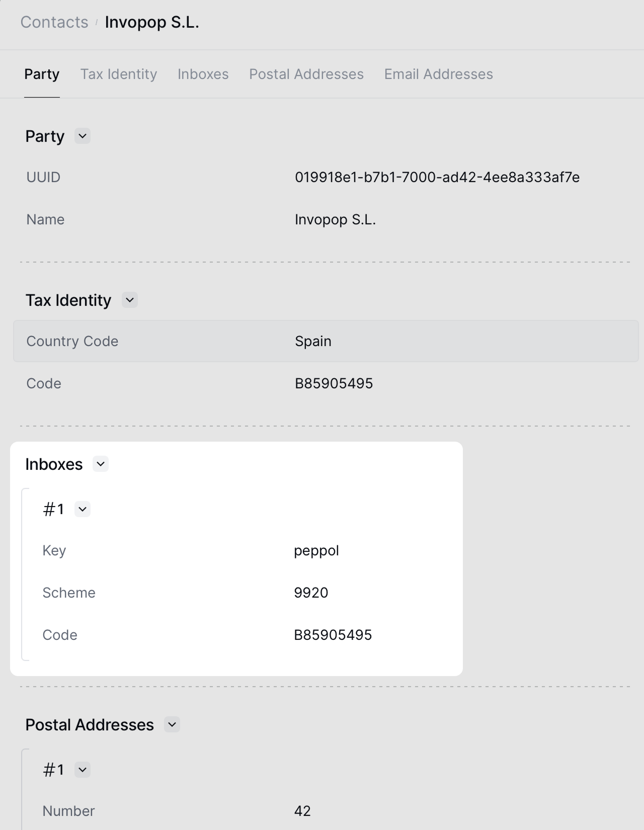644x830 pixels.
Task: Click the Scheme value 9920
Action: pyautogui.click(x=311, y=593)
